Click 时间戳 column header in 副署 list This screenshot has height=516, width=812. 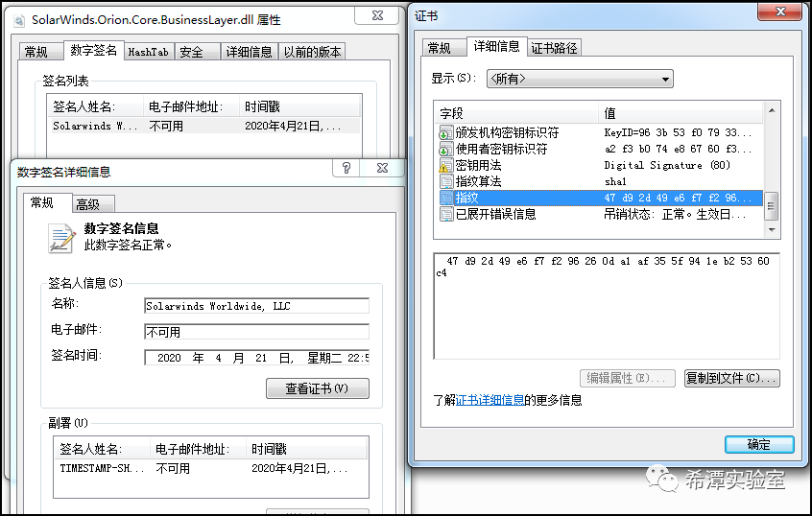[x=307, y=449]
